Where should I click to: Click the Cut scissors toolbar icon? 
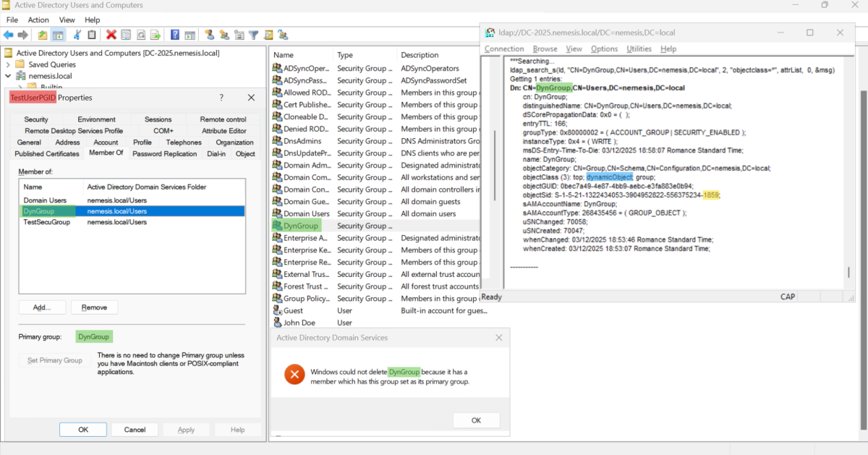[x=77, y=35]
